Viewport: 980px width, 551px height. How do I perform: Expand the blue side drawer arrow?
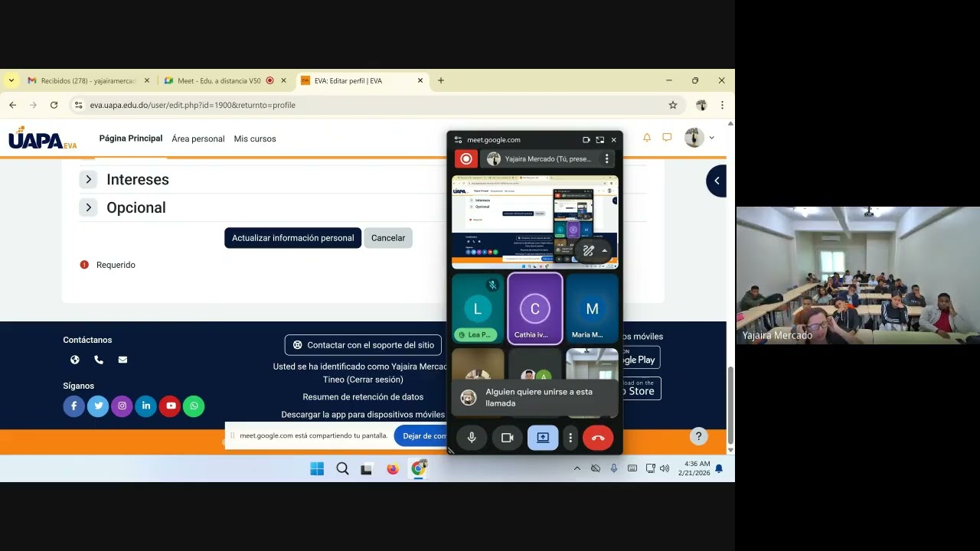pyautogui.click(x=717, y=181)
